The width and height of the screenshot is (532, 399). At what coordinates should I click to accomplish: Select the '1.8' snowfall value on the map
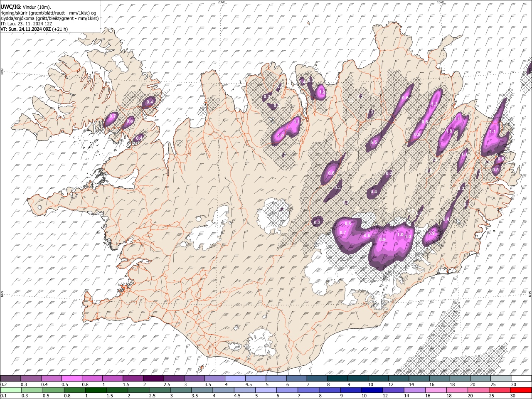click(449, 131)
